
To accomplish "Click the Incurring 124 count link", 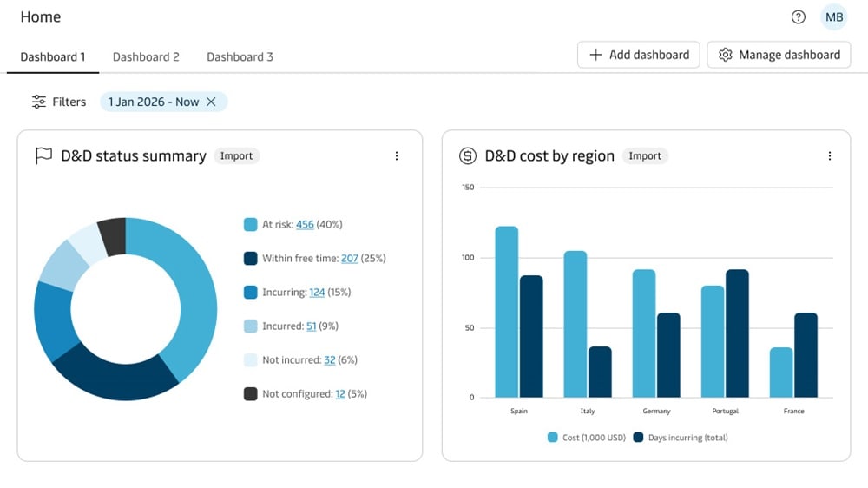I will [317, 293].
